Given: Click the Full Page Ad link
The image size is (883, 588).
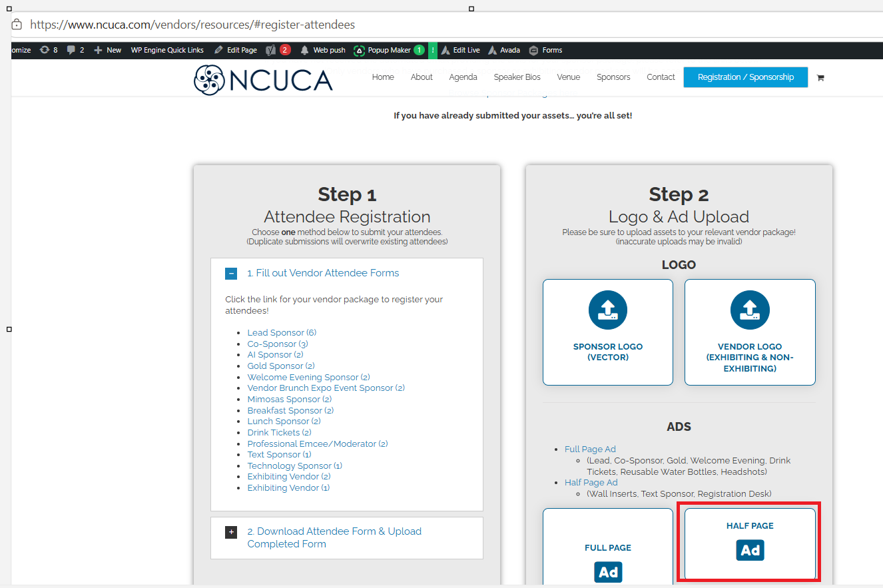Looking at the screenshot, I should (590, 449).
